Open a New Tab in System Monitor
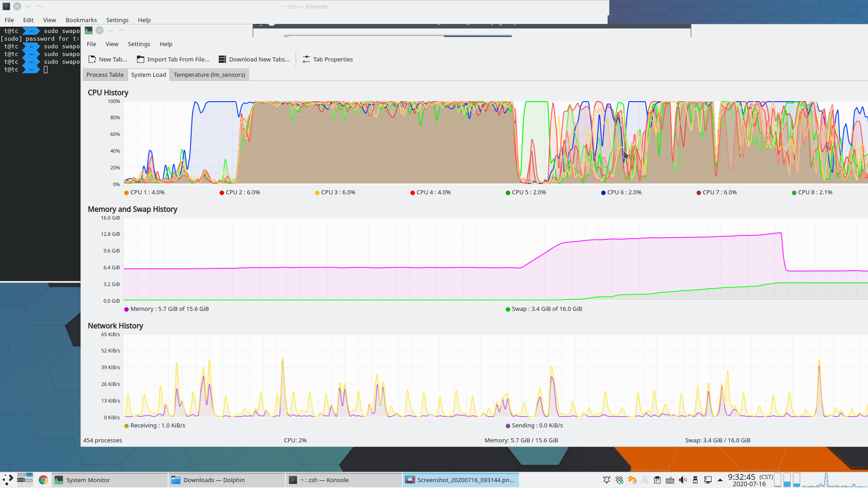Image resolution: width=868 pixels, height=488 pixels. pyautogui.click(x=108, y=59)
